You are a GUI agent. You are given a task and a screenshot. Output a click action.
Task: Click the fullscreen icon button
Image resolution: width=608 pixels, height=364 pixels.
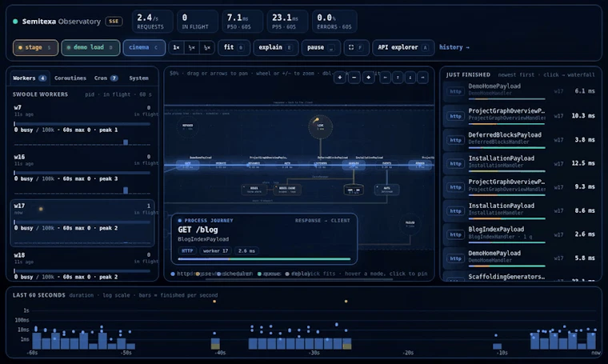(356, 47)
